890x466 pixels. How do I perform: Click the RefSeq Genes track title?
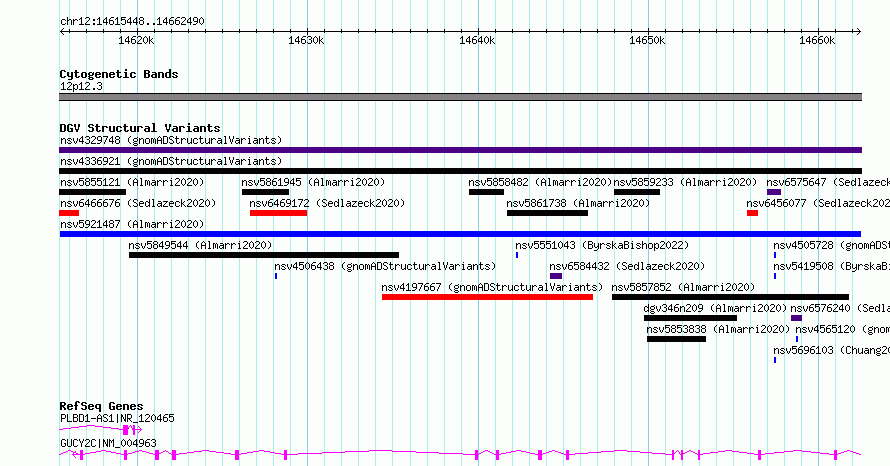pyautogui.click(x=101, y=406)
